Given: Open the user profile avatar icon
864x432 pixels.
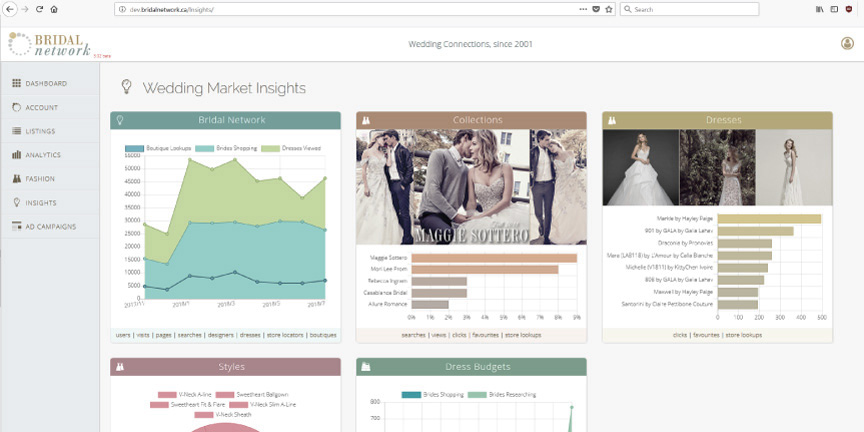Looking at the screenshot, I should click(847, 44).
